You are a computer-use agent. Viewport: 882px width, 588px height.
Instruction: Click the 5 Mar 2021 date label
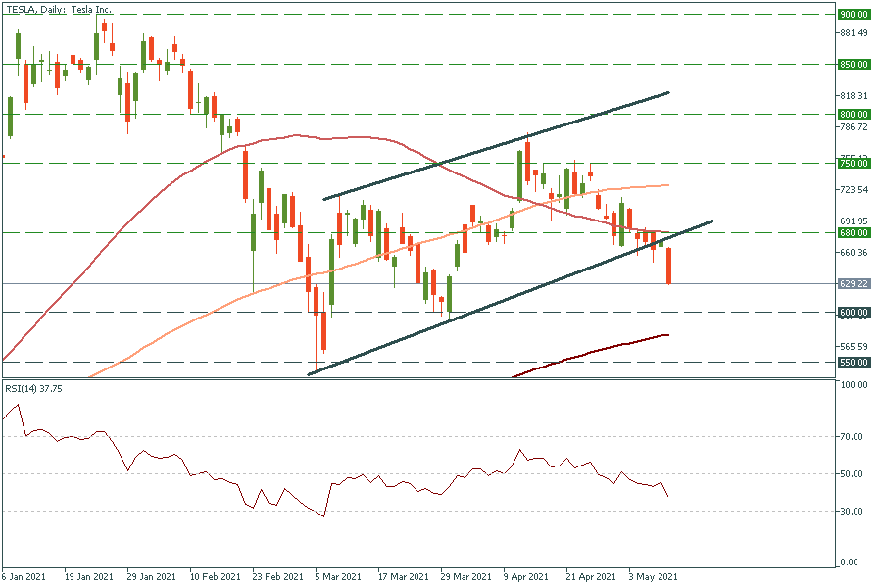pyautogui.click(x=338, y=577)
